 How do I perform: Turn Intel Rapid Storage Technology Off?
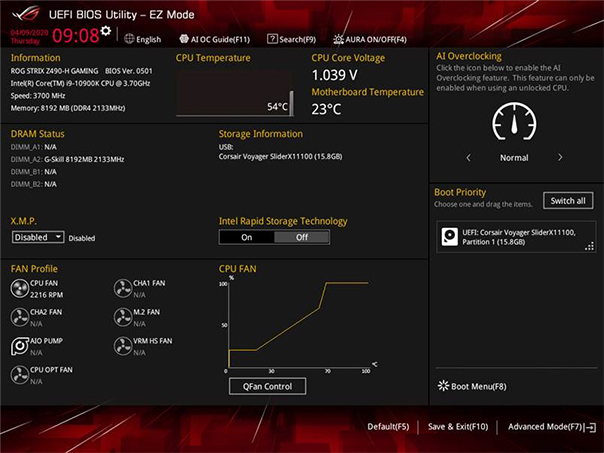(x=302, y=237)
